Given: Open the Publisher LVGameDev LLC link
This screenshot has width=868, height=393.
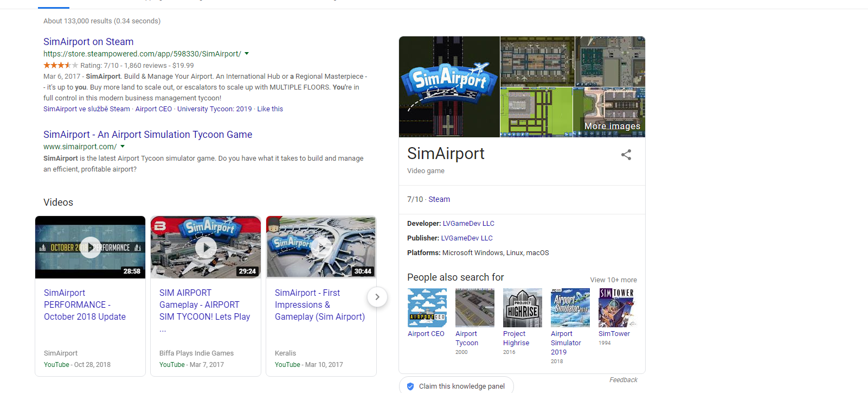Looking at the screenshot, I should pyautogui.click(x=467, y=238).
